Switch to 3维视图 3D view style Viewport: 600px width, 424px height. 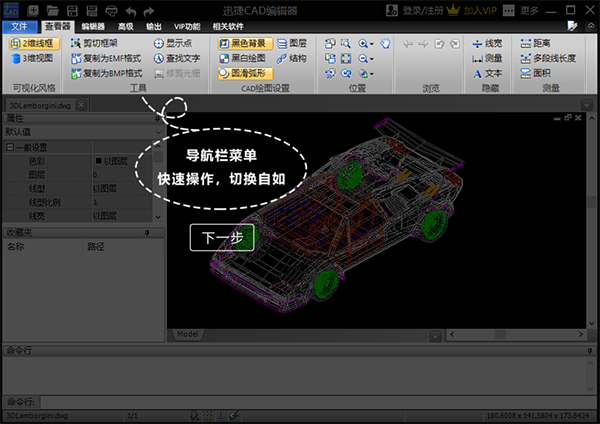click(x=32, y=58)
